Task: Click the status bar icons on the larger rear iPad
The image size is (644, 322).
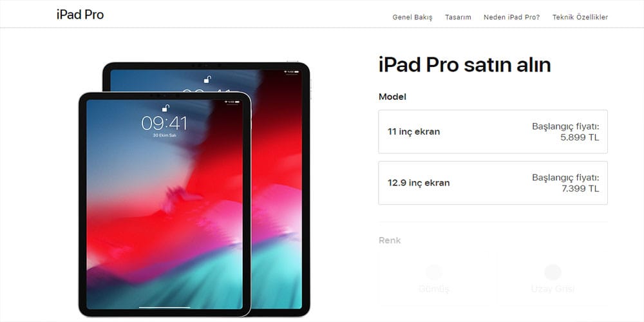Action: point(291,72)
